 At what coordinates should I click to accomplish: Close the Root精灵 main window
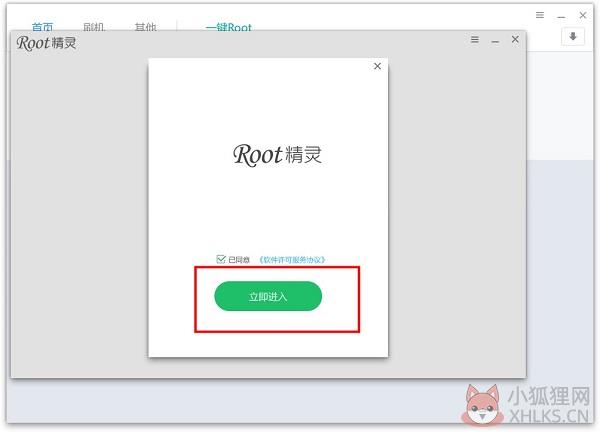(x=515, y=39)
